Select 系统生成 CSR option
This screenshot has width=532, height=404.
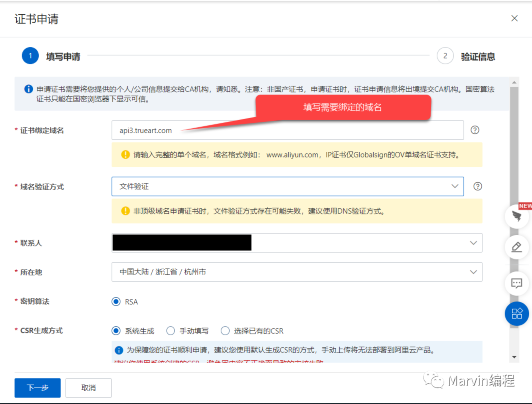click(116, 331)
